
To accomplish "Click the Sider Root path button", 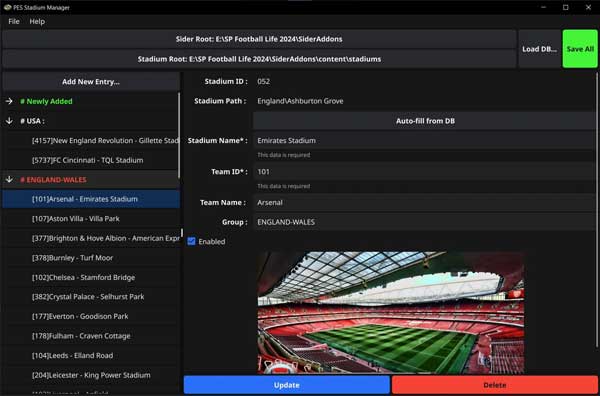I will point(259,39).
